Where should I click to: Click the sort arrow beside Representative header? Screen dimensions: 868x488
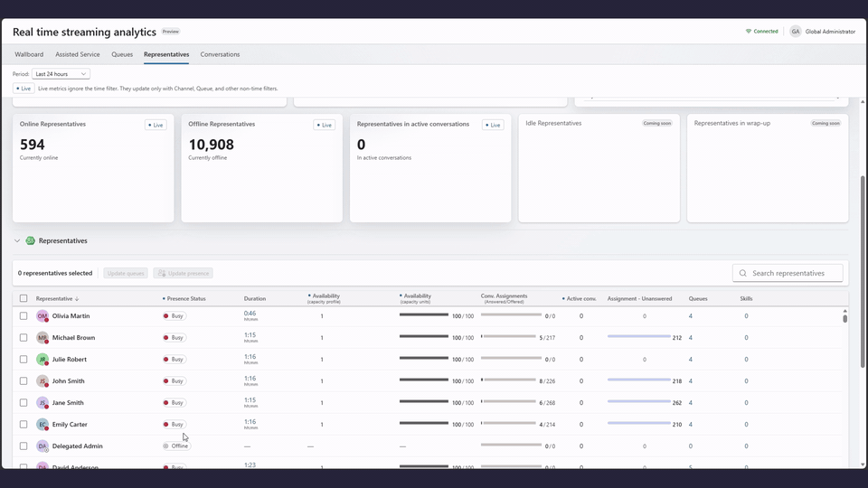click(77, 299)
